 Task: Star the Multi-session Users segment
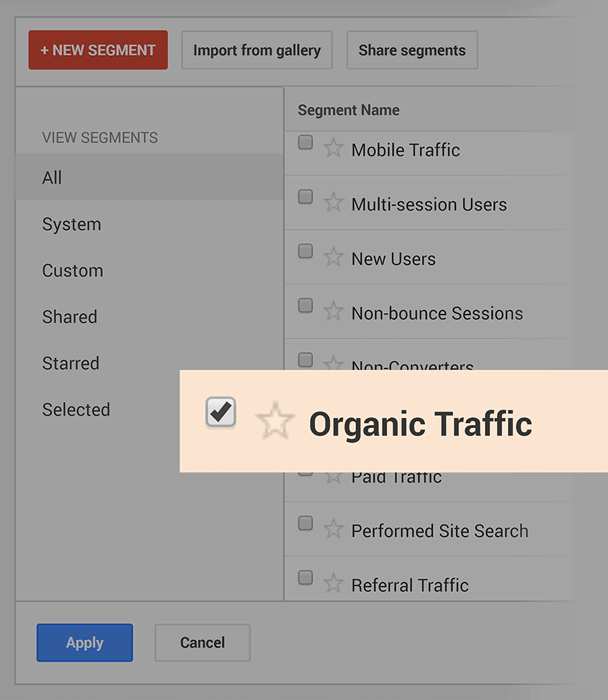[x=333, y=203]
